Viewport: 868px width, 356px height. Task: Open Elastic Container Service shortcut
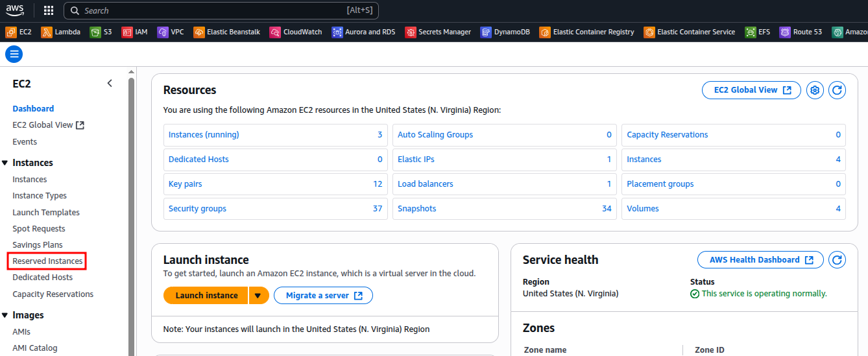click(x=690, y=32)
